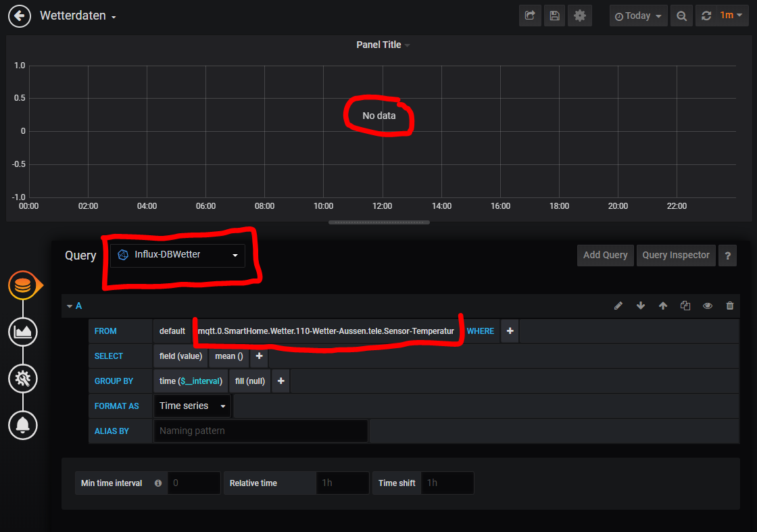Save the dashboard with the floppy icon
The width and height of the screenshot is (757, 532).
(x=554, y=16)
